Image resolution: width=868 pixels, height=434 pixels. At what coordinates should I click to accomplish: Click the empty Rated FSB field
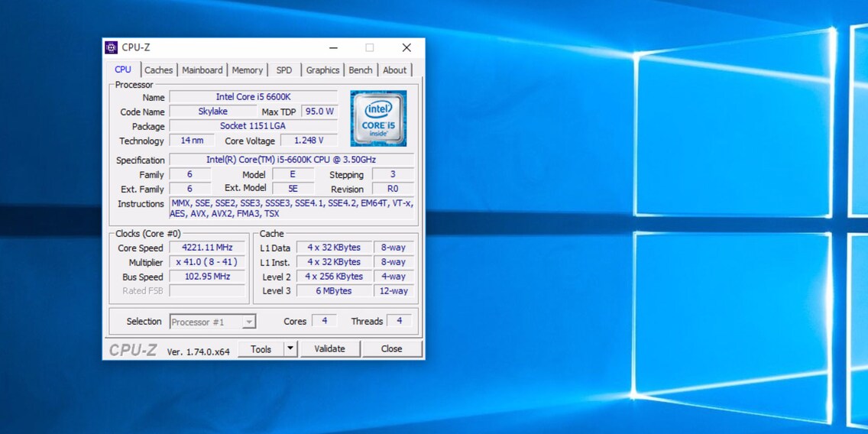[207, 290]
